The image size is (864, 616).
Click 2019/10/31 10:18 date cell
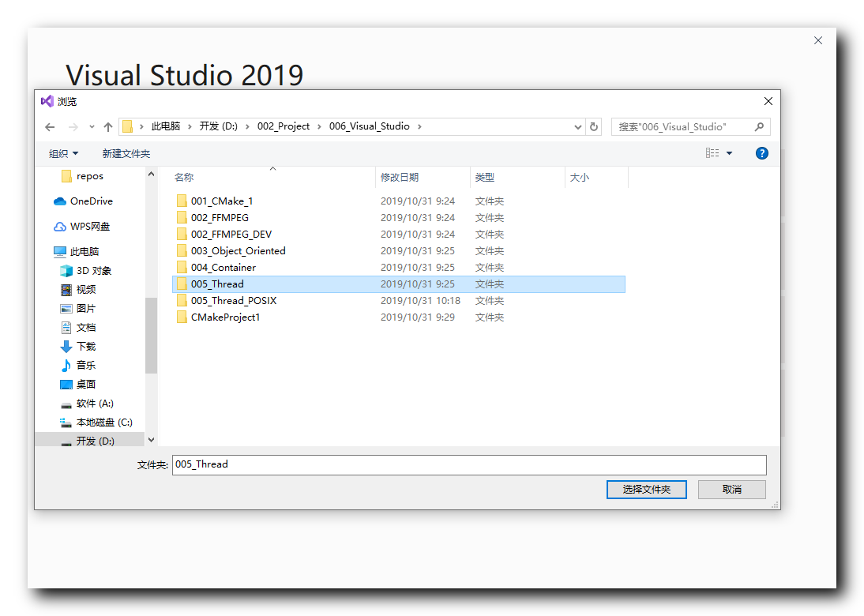420,301
